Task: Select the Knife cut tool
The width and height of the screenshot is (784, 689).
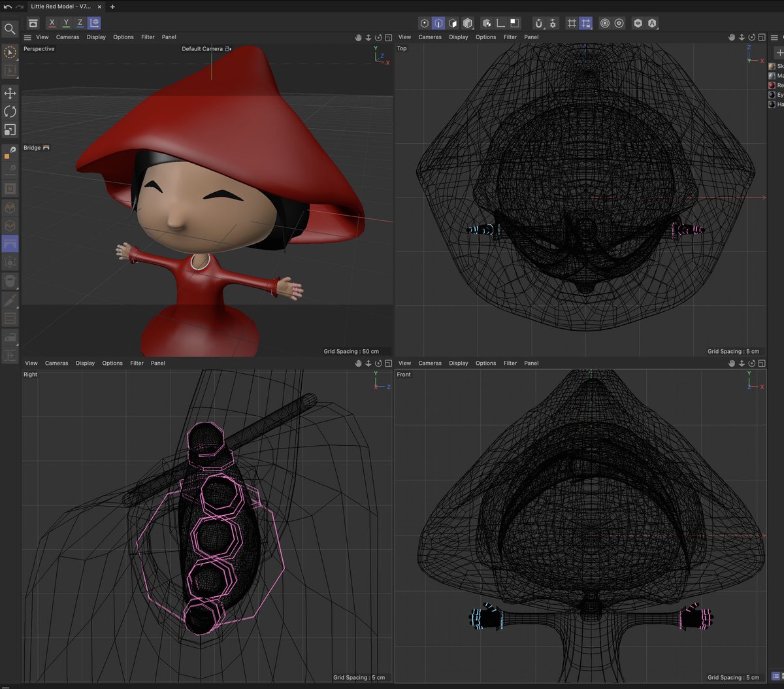Action: pos(10,300)
